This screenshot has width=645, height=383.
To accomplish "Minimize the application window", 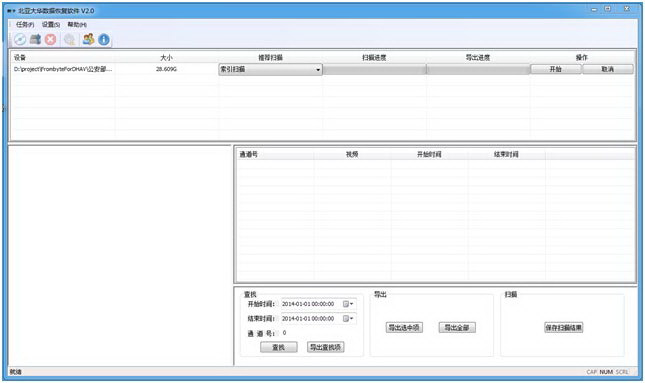I will (594, 9).
